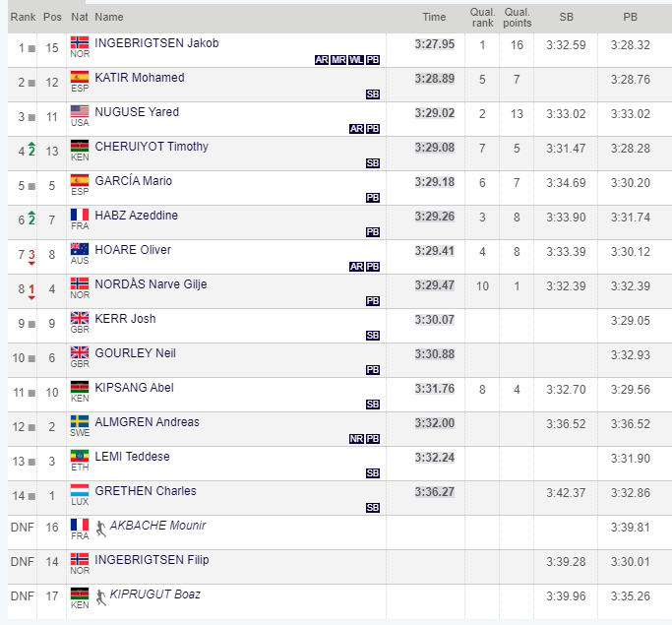Click the USA flag next to Nuguse Yared
672x625 pixels.
[x=80, y=111]
